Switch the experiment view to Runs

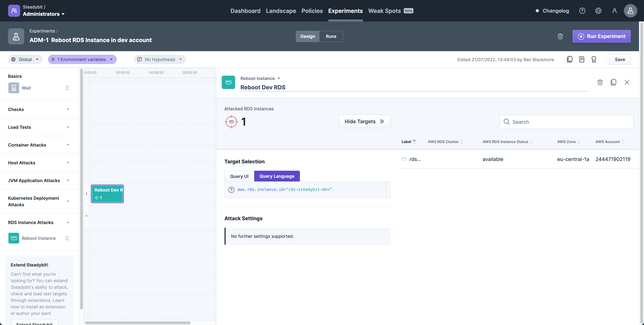[x=331, y=36]
